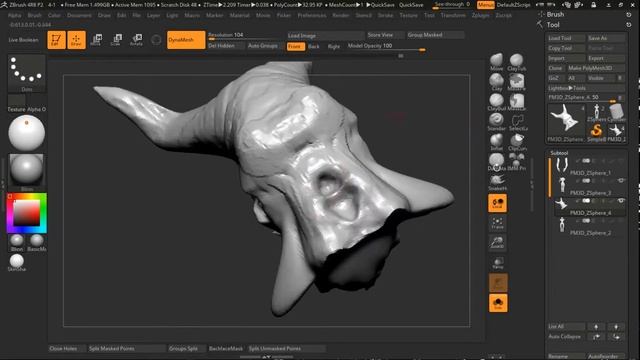Screen dimensions: 640x360
Task: Pick the Standard brush
Action: (497, 122)
